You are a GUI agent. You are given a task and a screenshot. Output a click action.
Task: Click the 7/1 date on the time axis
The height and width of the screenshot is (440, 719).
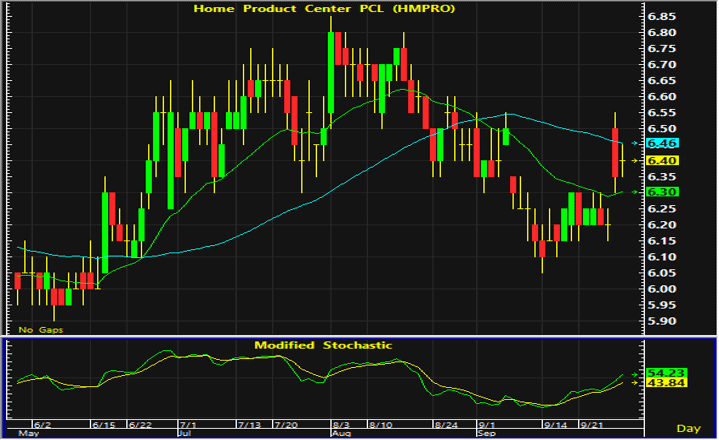[188, 425]
